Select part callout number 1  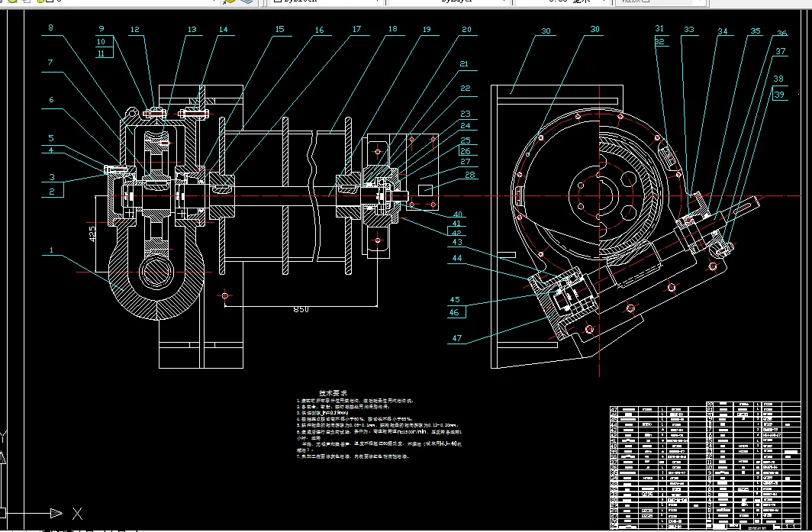pyautogui.click(x=51, y=250)
